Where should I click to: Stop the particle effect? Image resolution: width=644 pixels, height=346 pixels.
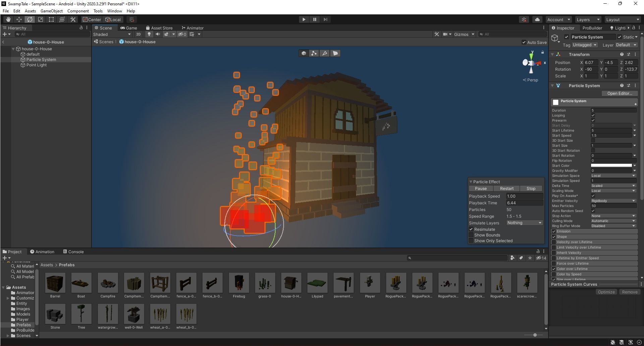(x=531, y=189)
